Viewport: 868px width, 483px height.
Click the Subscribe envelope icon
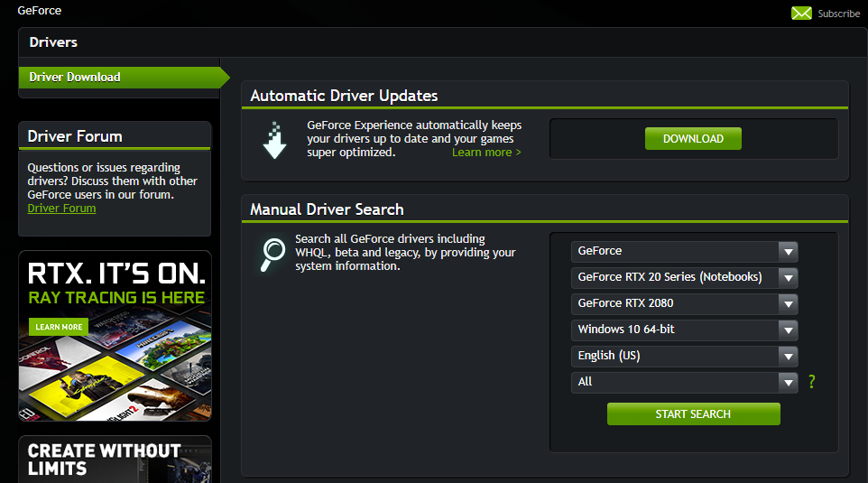(x=801, y=13)
